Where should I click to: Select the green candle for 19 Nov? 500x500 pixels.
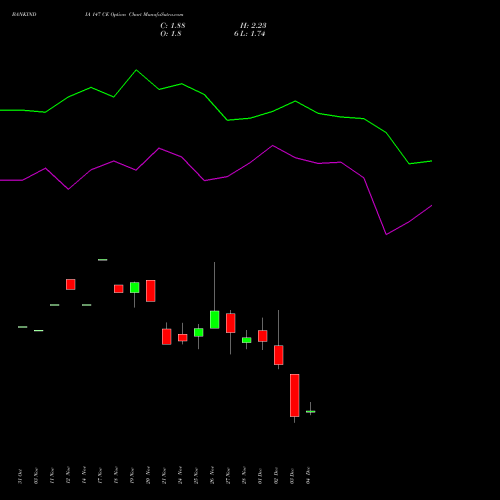pos(135,287)
